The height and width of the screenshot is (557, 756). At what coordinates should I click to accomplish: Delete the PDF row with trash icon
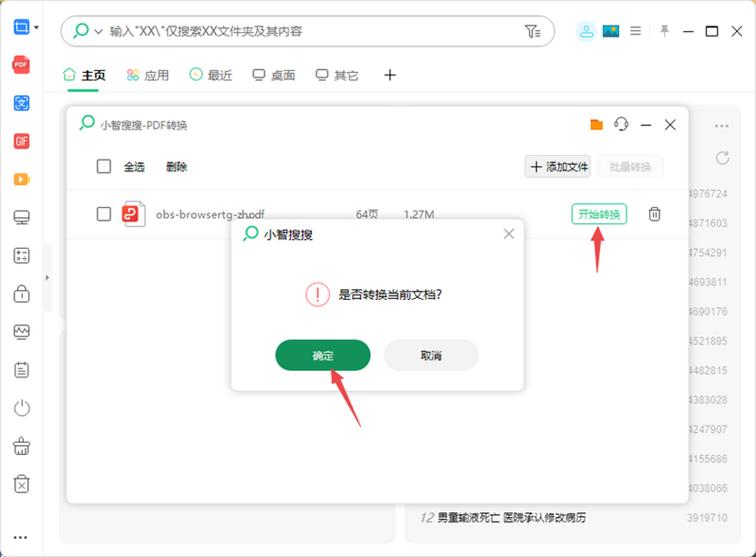click(x=655, y=214)
